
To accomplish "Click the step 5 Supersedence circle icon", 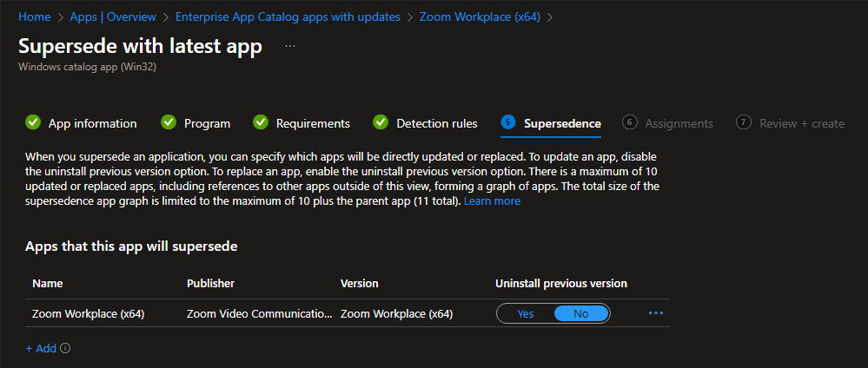I will coord(508,123).
